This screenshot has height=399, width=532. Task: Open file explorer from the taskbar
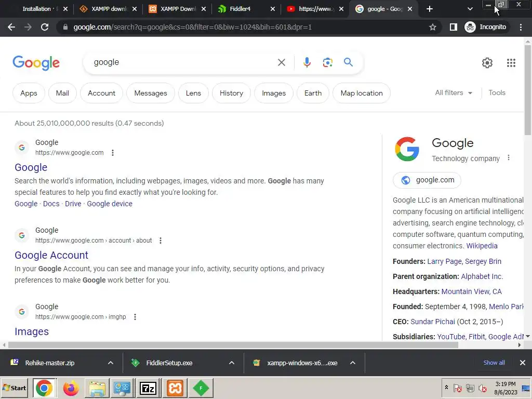(x=97, y=388)
